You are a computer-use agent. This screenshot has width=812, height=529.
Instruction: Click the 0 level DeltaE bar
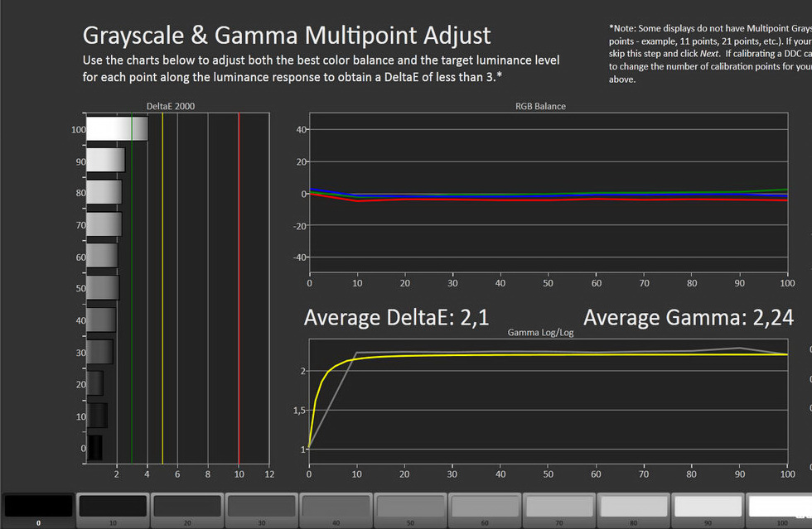[x=94, y=448]
